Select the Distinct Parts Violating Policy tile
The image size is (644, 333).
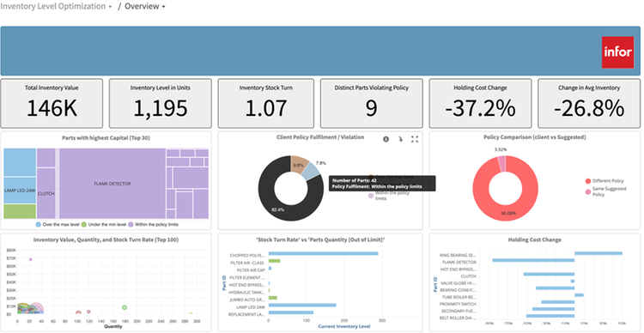(x=371, y=104)
